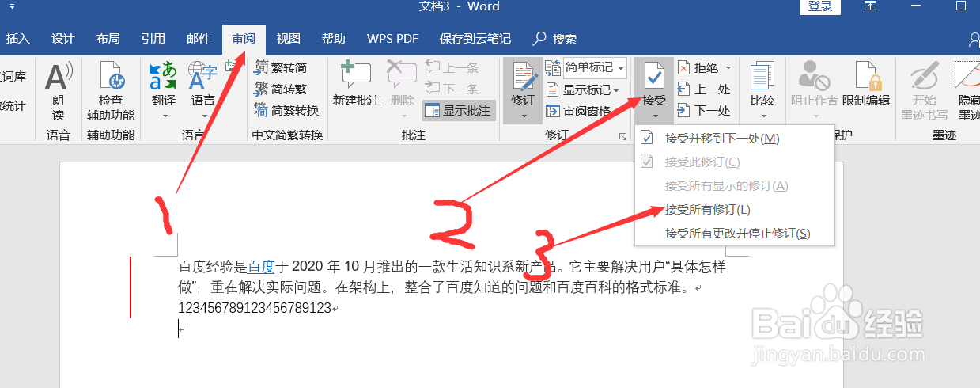The width and height of the screenshot is (980, 388).
Task: Open the 插入 ribbon tab
Action: (x=17, y=39)
